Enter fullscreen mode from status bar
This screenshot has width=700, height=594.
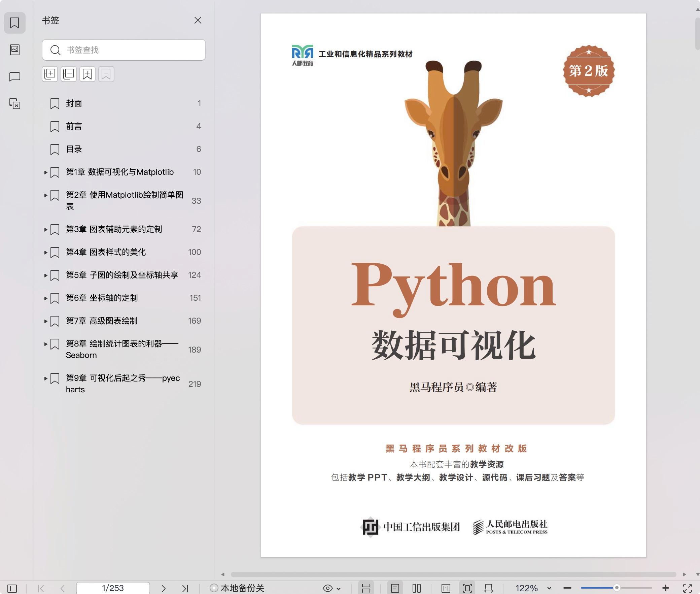(687, 588)
